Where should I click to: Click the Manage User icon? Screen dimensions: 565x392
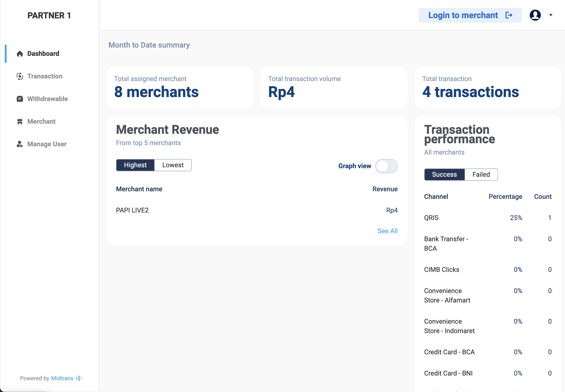point(20,144)
